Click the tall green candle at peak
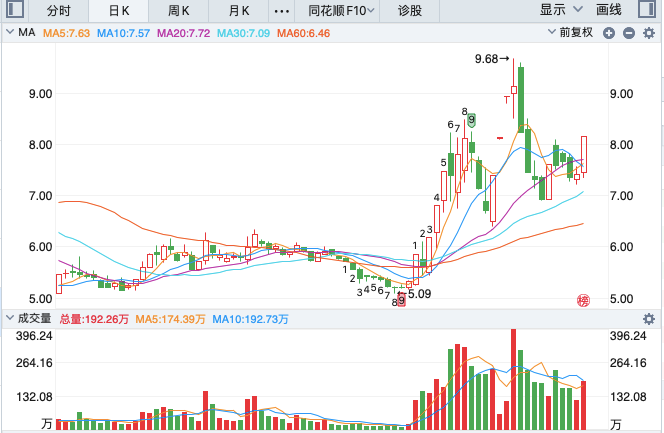Screen dimensions: 664x433 click(521, 100)
